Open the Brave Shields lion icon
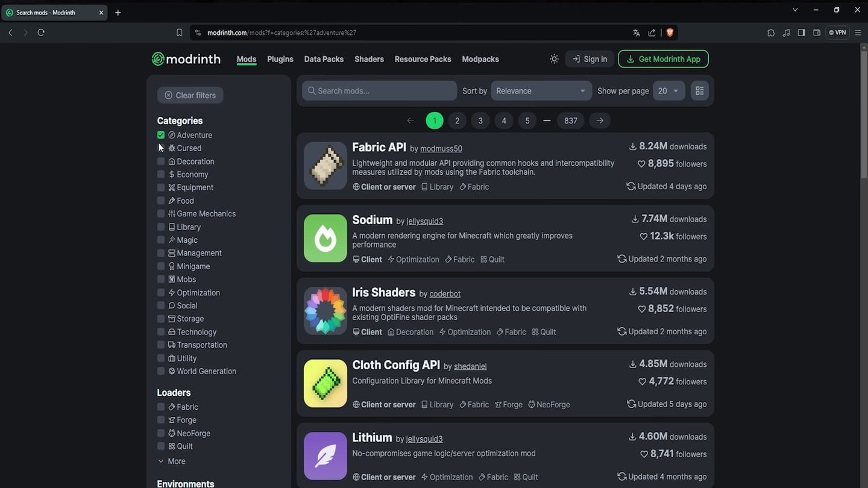This screenshot has width=868, height=488. click(670, 33)
